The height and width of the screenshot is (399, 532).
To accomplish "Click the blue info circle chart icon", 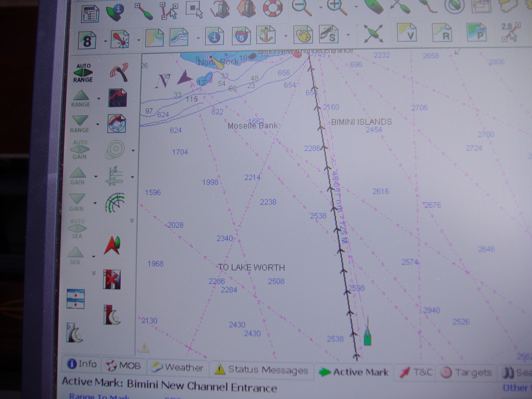I will pos(214,37).
